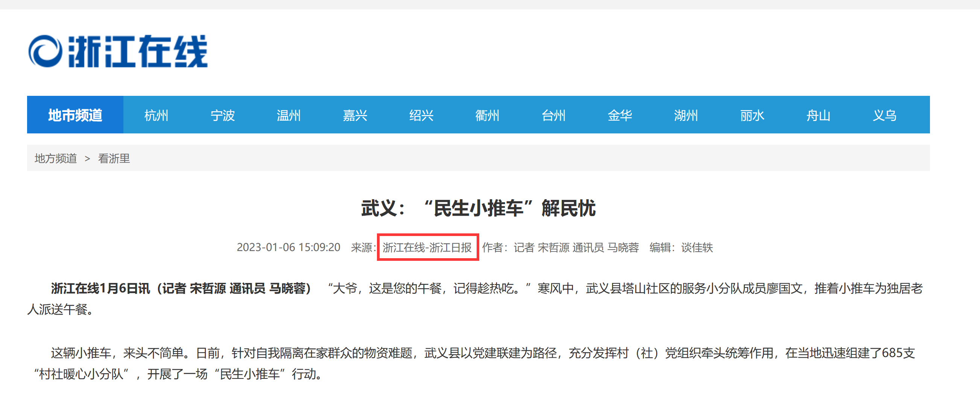The image size is (980, 404).
Task: Choose 金华 in the navigation bar
Action: click(620, 115)
